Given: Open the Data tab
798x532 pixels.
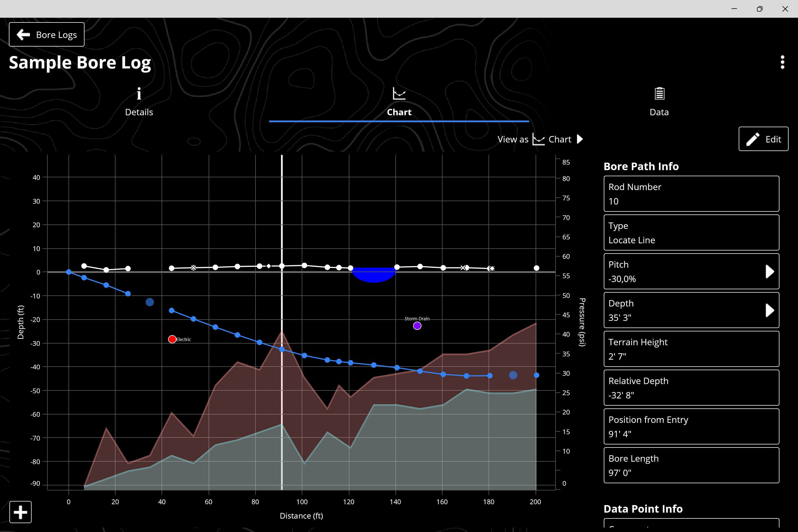Looking at the screenshot, I should 659,102.
